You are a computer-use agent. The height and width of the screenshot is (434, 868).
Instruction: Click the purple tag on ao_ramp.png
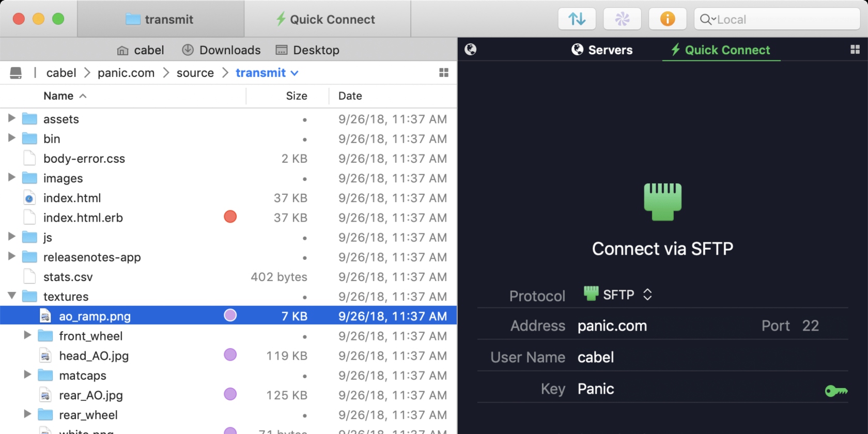pyautogui.click(x=230, y=315)
